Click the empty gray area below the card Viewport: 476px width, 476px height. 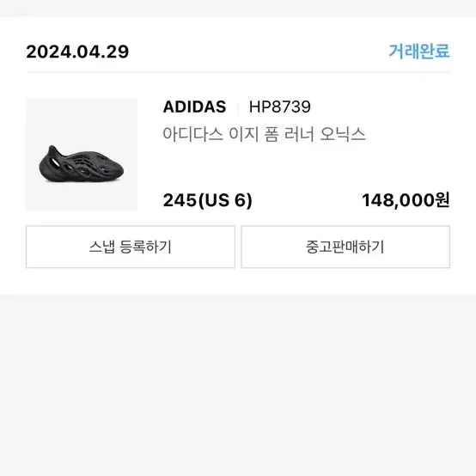click(238, 385)
